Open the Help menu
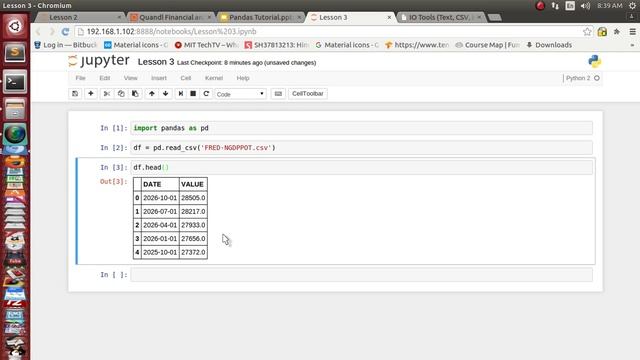640x360 pixels. pyautogui.click(x=243, y=78)
